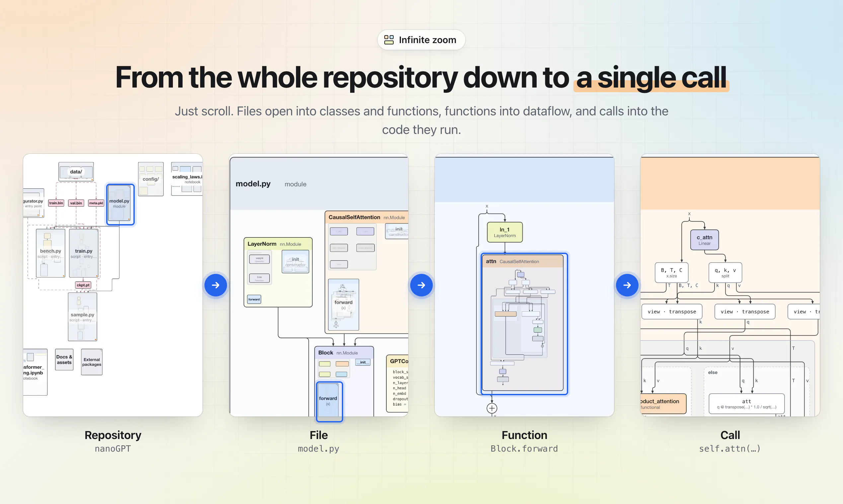Open the config/ folder node

click(151, 179)
